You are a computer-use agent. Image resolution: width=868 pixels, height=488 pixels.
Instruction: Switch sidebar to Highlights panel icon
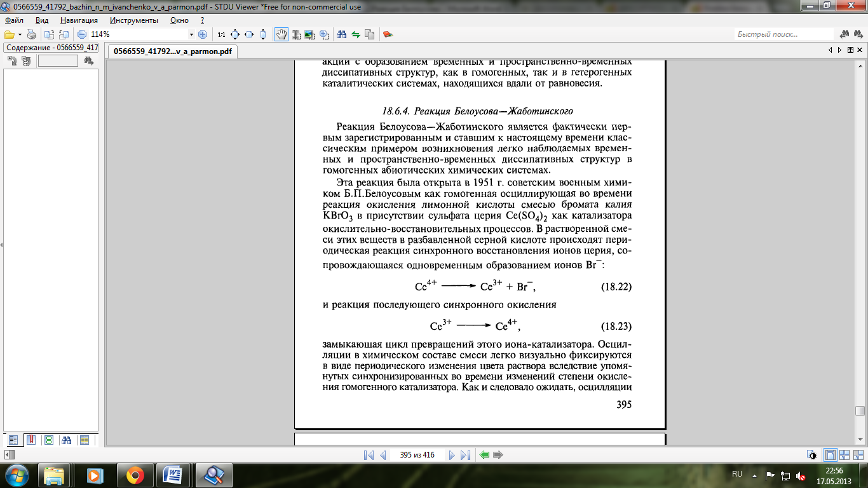point(84,440)
